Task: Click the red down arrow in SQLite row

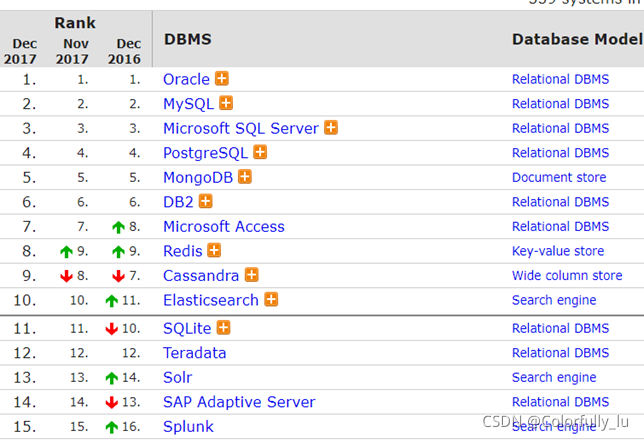Action: (x=112, y=329)
